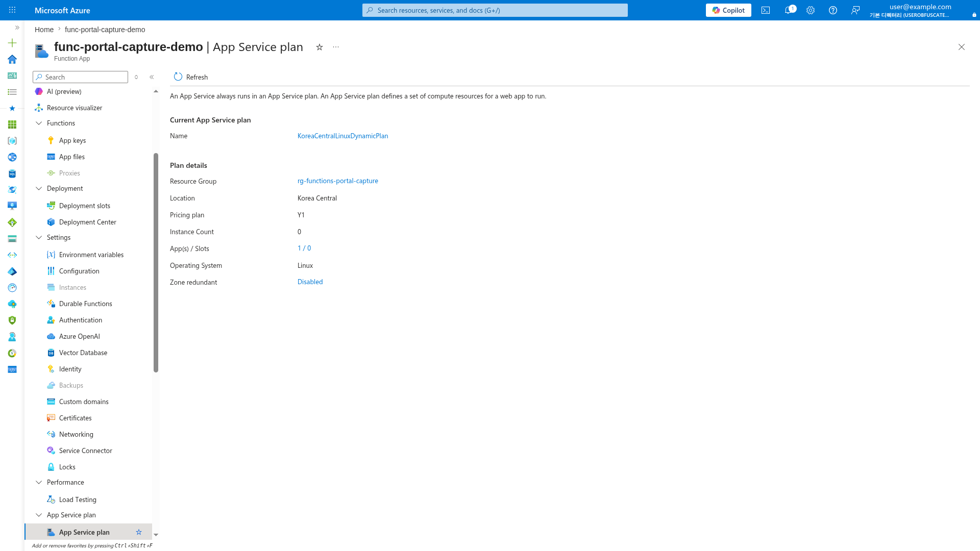Click the Disabled zone redundant link
Screen dimensions: 980x551
[x=310, y=282]
